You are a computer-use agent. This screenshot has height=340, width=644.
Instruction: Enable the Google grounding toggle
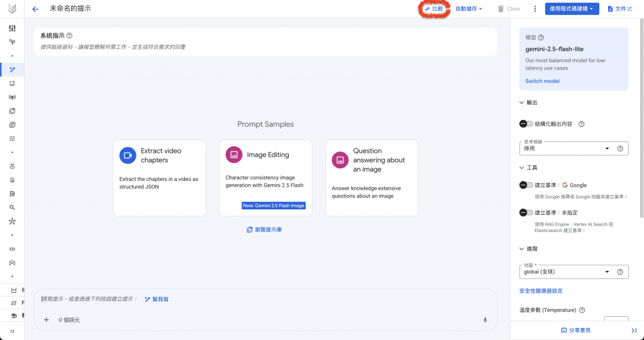(526, 185)
